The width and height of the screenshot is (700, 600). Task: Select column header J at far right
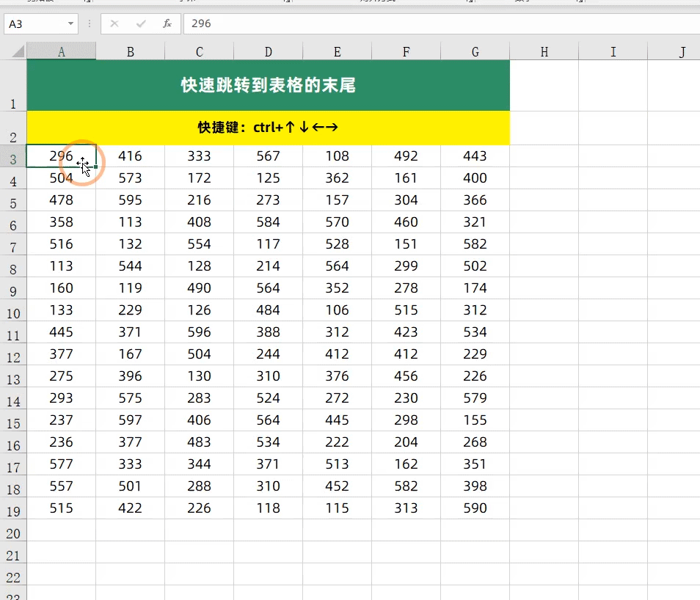[682, 51]
